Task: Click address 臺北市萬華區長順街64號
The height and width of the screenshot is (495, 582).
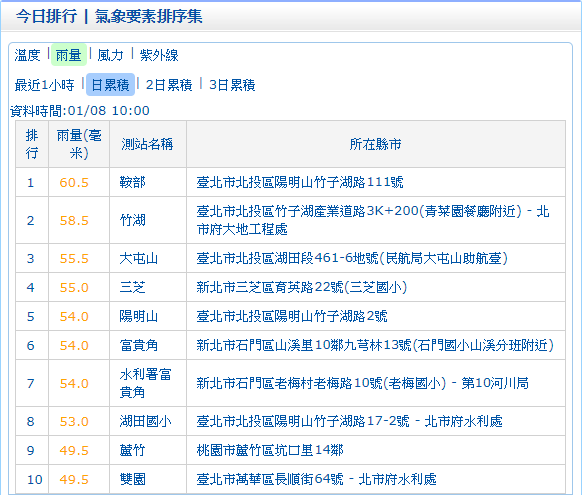Action: pos(316,479)
